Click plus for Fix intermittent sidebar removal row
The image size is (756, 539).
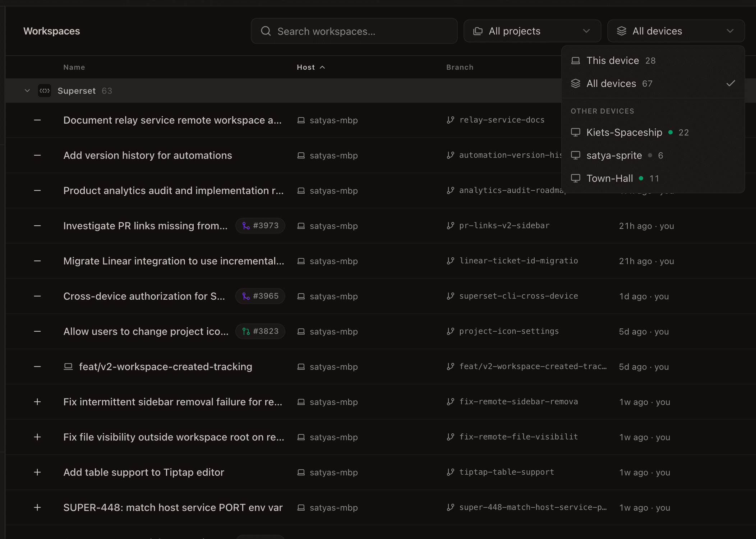point(37,402)
